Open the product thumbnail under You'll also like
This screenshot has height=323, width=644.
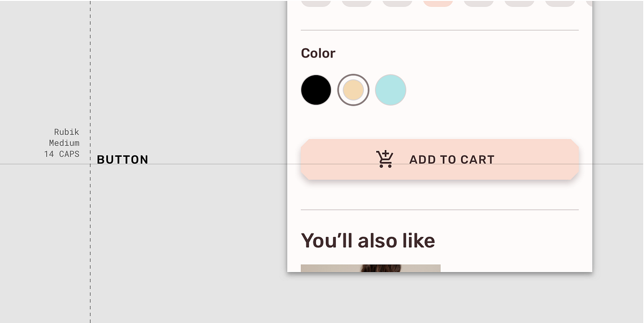(370, 268)
